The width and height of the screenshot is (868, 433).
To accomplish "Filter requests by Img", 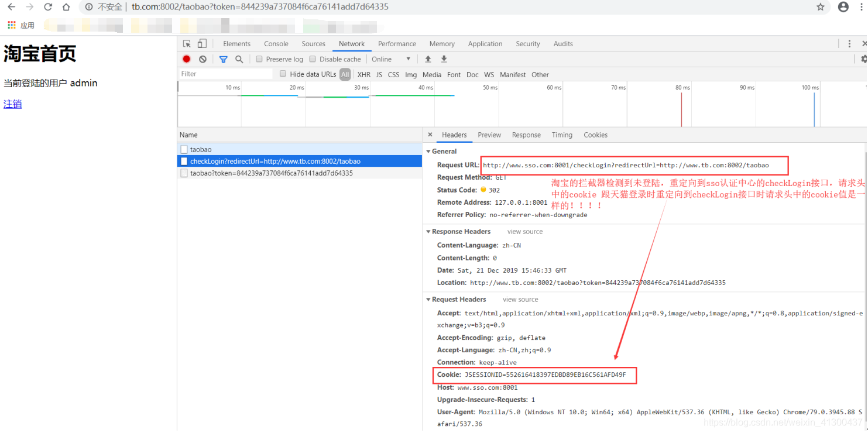I will (x=411, y=75).
